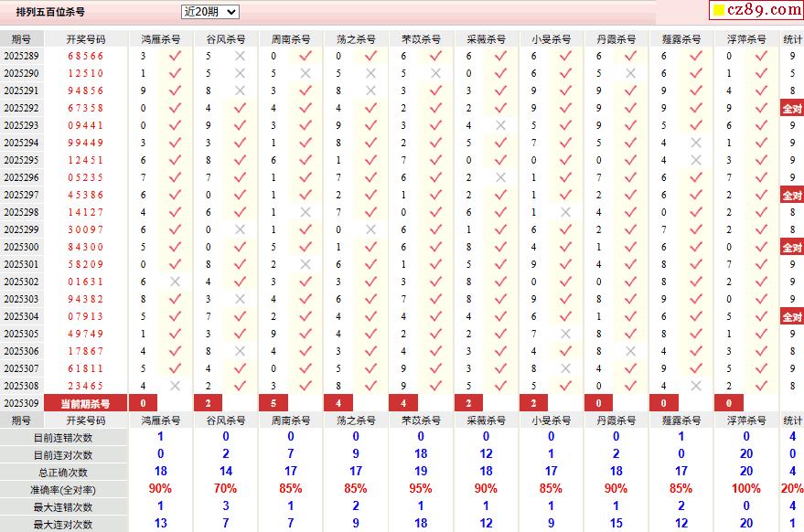Click the cross mark for 丹霞杀号 in row 2025306

pos(631,351)
